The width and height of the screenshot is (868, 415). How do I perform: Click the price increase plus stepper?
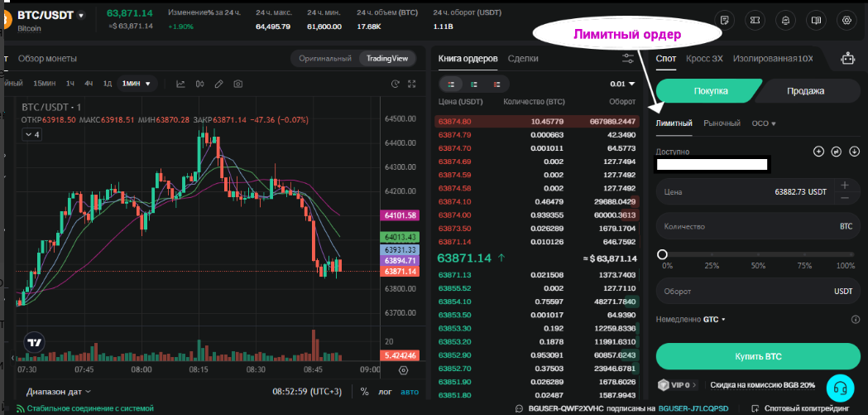click(x=845, y=186)
